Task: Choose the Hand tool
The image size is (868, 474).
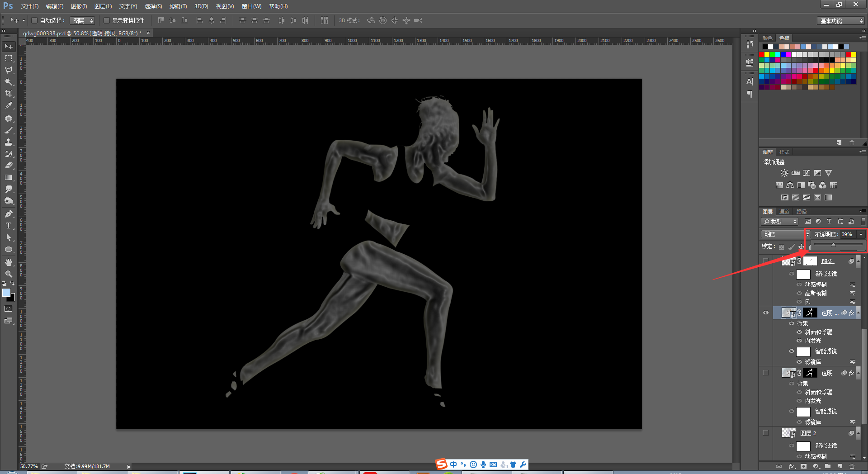Action: pos(9,262)
